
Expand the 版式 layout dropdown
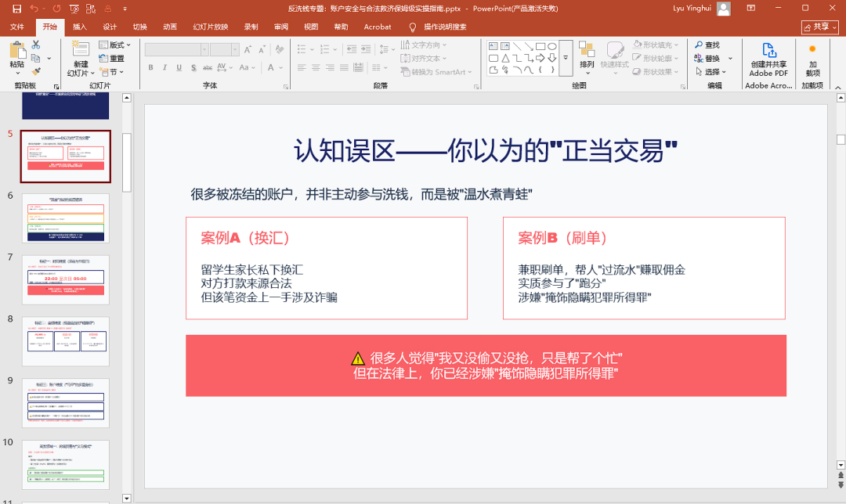pyautogui.click(x=115, y=45)
